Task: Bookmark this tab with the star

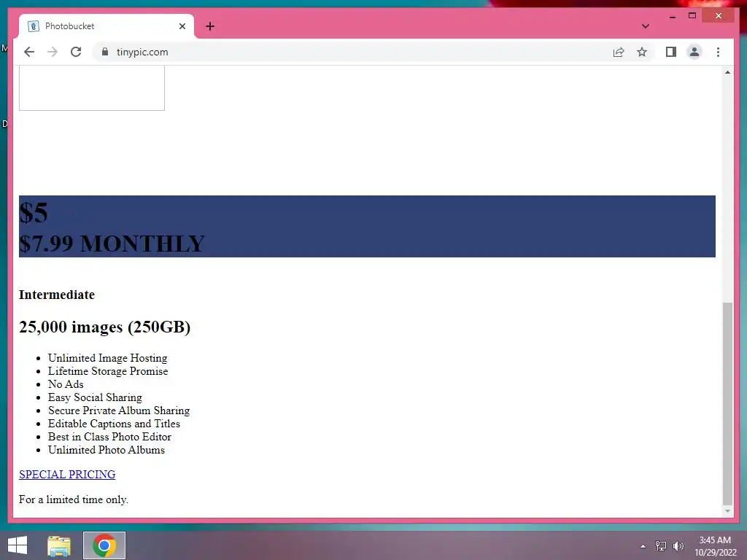Action: [642, 52]
